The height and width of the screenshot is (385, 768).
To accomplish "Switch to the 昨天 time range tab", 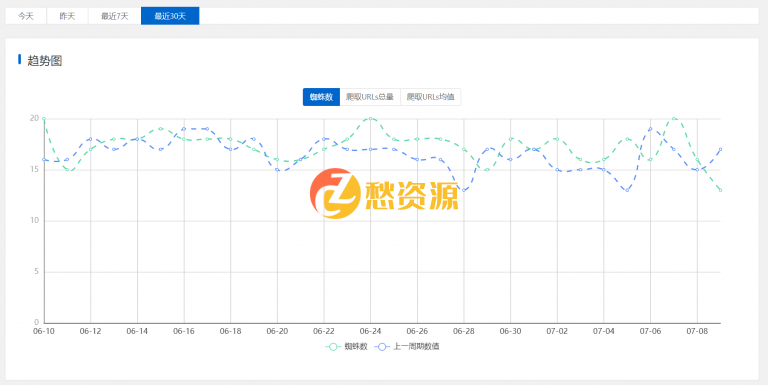I will point(68,16).
